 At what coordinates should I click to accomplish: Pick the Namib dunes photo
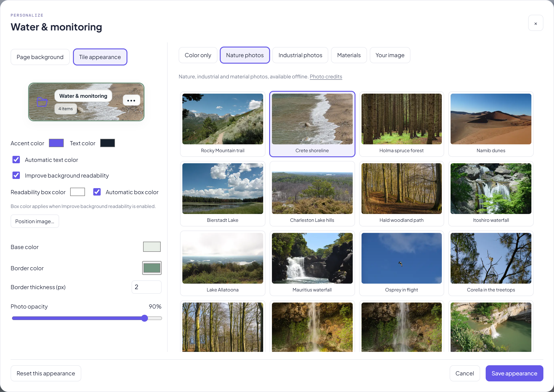point(491,124)
